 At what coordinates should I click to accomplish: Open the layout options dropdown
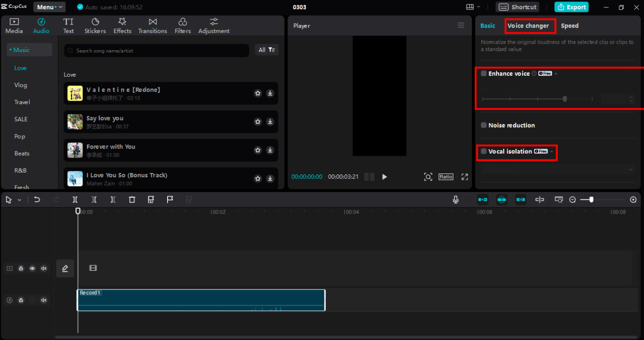(x=473, y=7)
